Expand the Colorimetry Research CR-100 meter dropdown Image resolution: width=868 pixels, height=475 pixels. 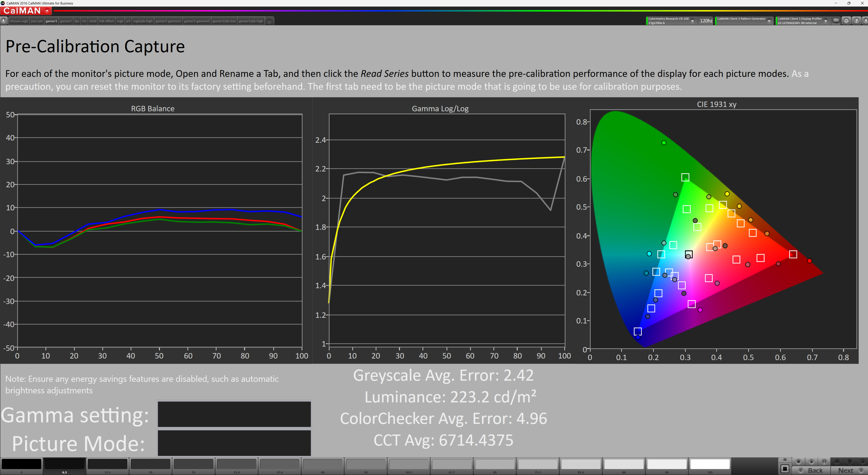tap(692, 21)
